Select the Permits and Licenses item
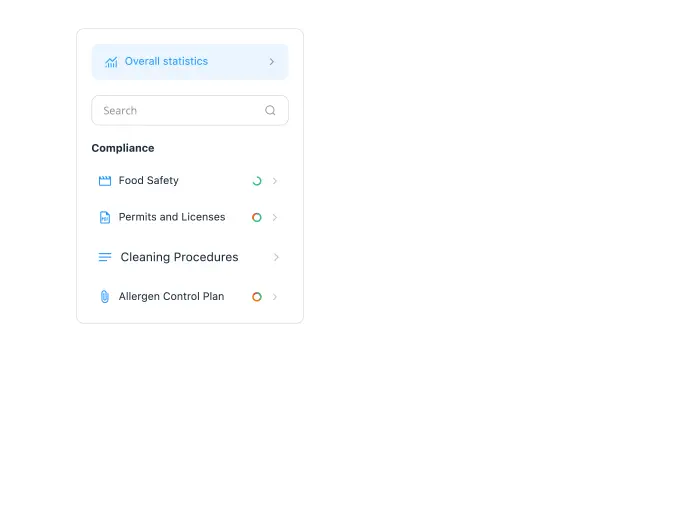This screenshot has height=511, width=700. [x=190, y=217]
